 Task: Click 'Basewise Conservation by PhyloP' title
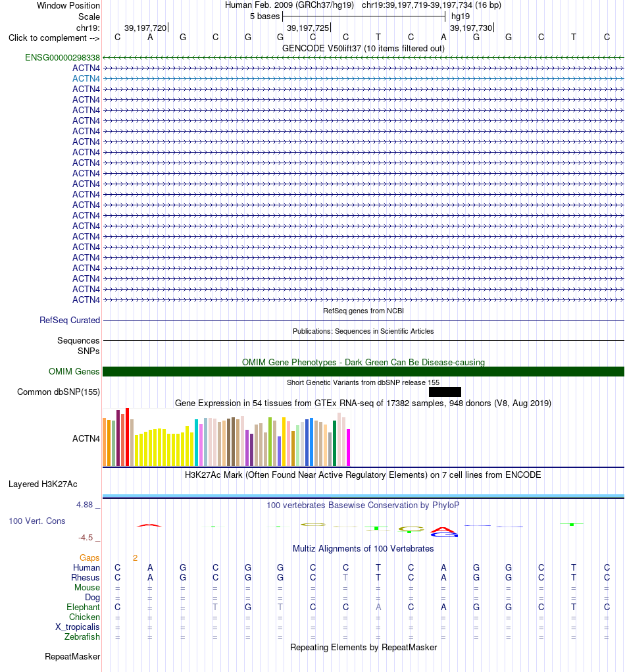(x=363, y=505)
